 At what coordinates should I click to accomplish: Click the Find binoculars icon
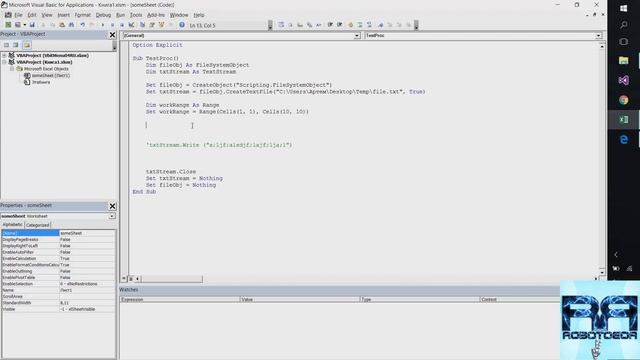point(71,25)
